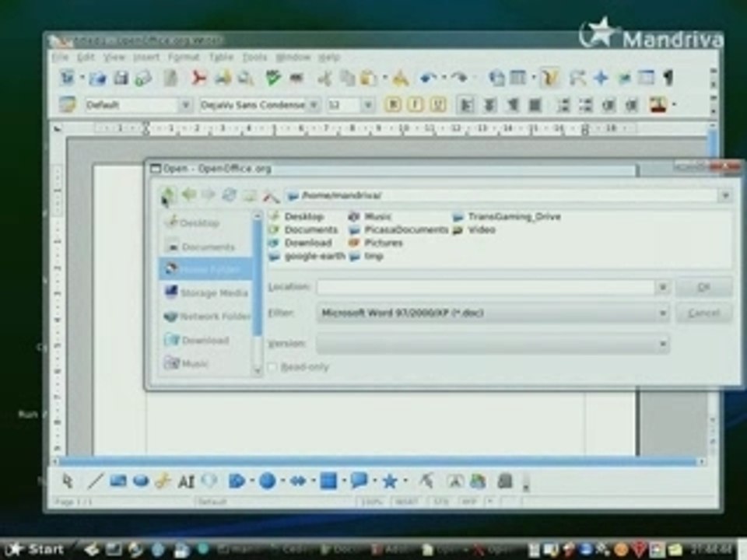Open the Default paragraph style dropdown
Screen dimensions: 747x560
pyautogui.click(x=185, y=105)
